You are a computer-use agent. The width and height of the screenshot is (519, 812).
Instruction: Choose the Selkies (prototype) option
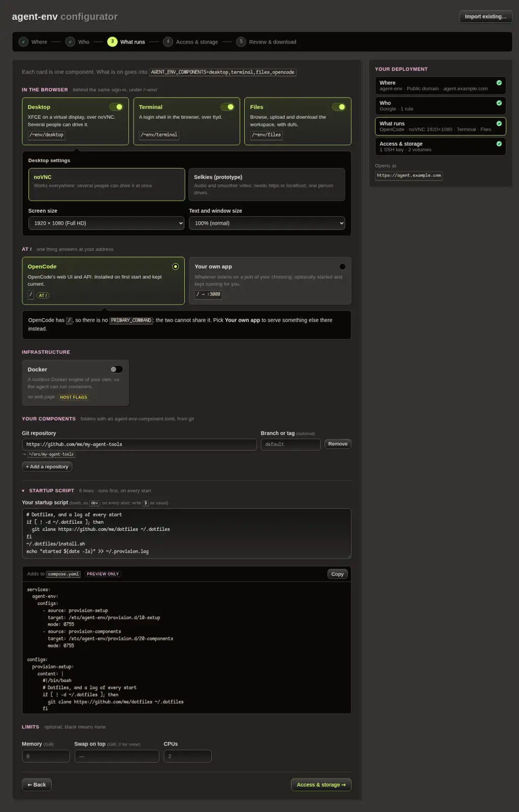coord(267,185)
